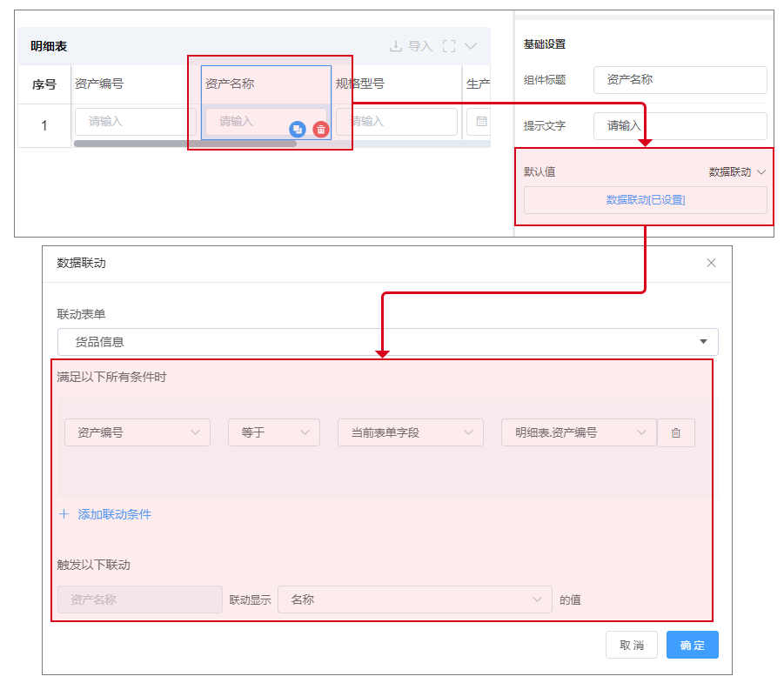
Task: Click the 组件标题 input field
Action: point(680,80)
